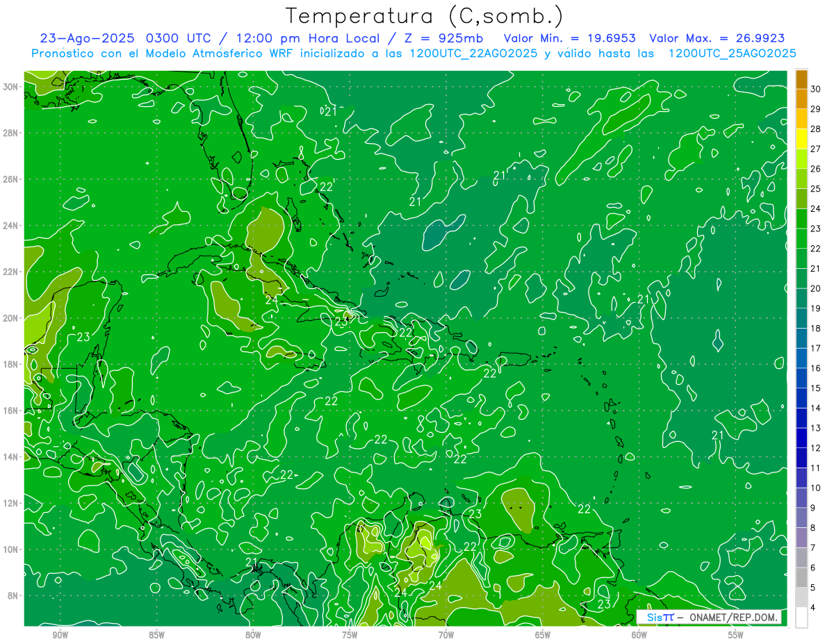Image resolution: width=834 pixels, height=644 pixels.
Task: Click the color bar segment between 26 and 27
Action: (801, 159)
